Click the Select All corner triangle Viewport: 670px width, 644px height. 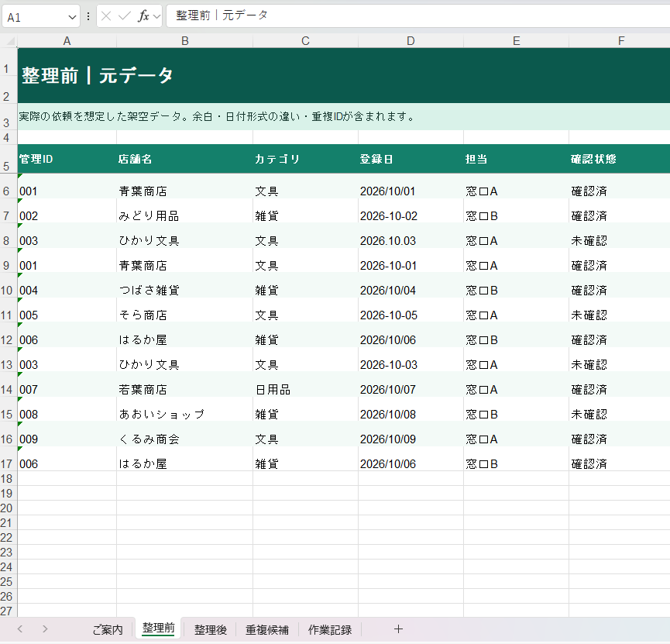[10, 41]
